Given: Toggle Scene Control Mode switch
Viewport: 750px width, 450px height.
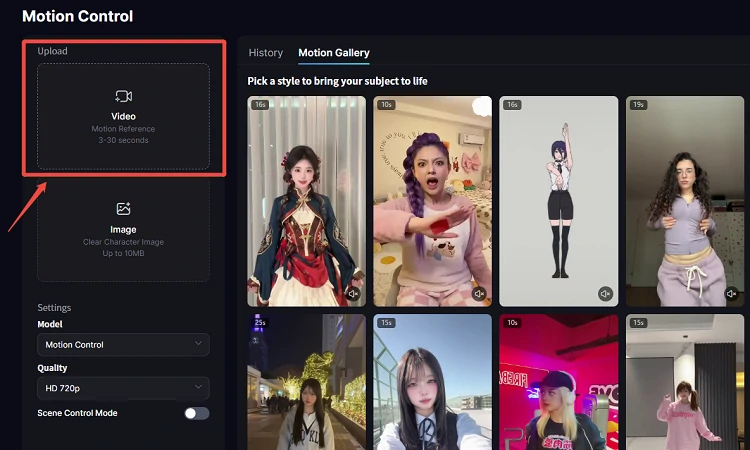Looking at the screenshot, I should [197, 413].
